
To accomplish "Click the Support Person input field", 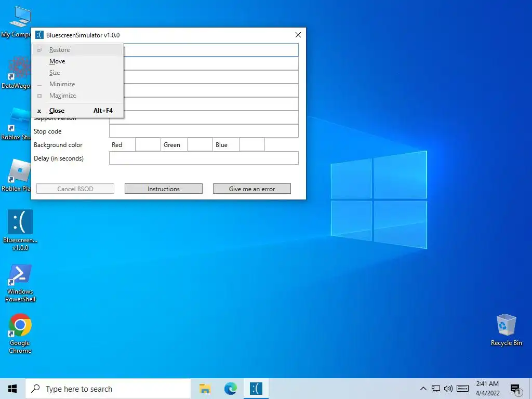I will pyautogui.click(x=211, y=117).
